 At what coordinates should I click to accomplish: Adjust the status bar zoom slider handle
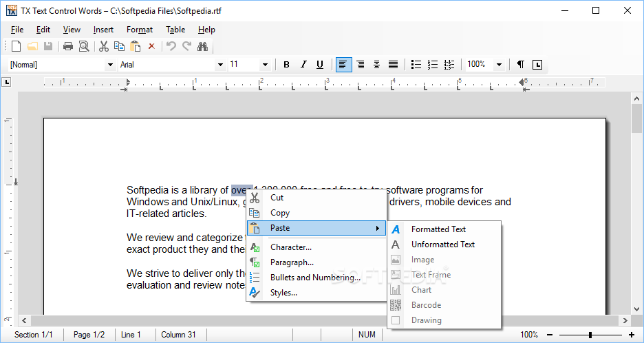(x=590, y=335)
